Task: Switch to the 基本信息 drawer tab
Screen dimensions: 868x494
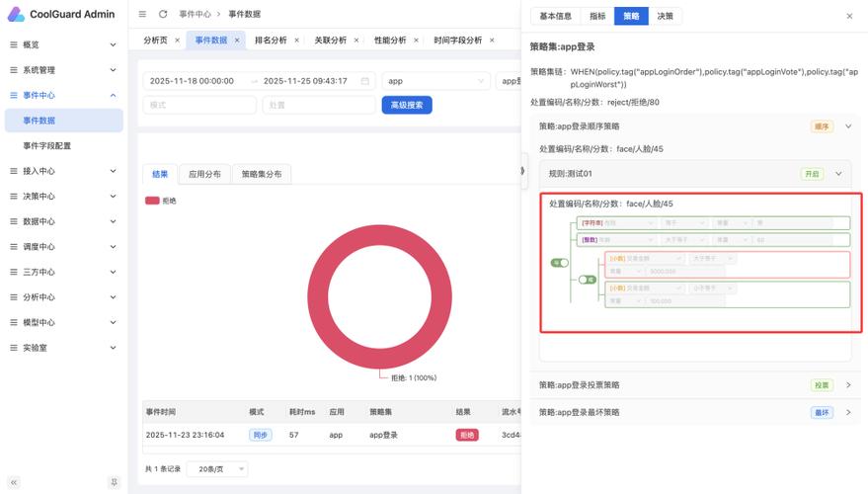Action: pos(555,16)
